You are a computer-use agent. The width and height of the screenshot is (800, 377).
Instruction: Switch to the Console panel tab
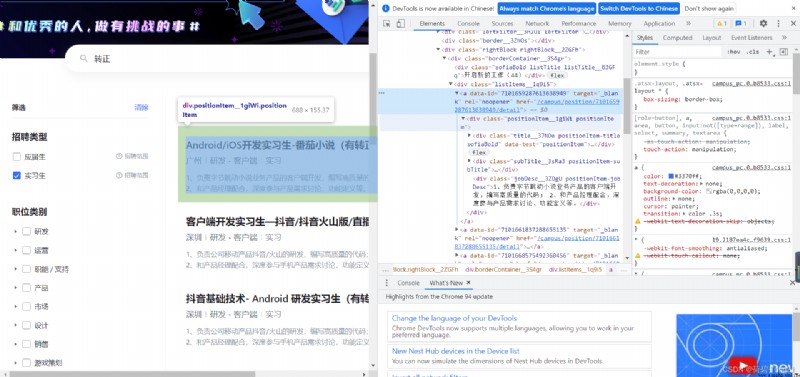tap(468, 23)
